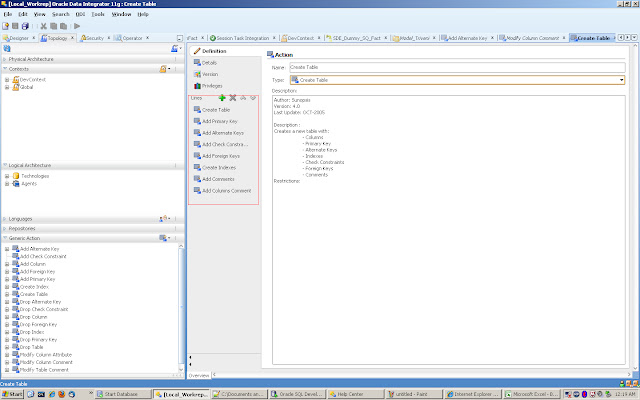Expand the DevContext tree node

pos(7,80)
